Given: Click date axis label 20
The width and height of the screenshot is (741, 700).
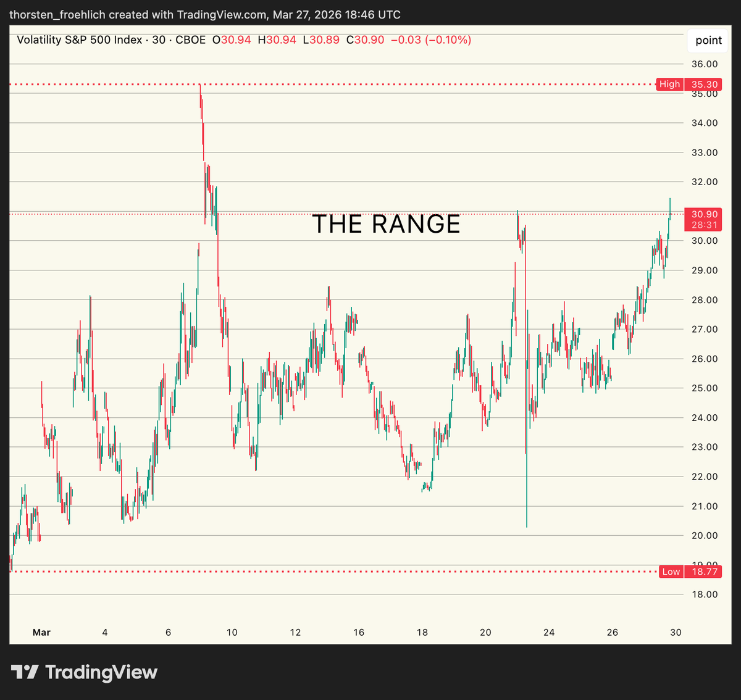Looking at the screenshot, I should [486, 632].
